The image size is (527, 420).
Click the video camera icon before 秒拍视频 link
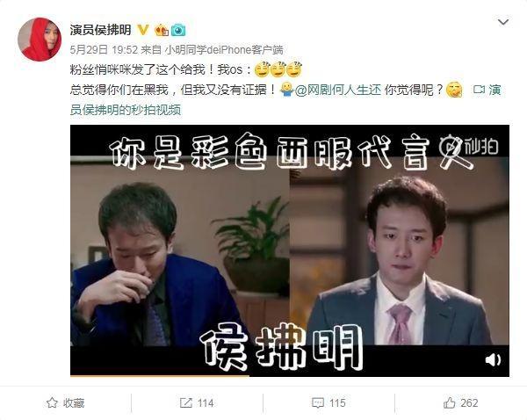tap(479, 90)
